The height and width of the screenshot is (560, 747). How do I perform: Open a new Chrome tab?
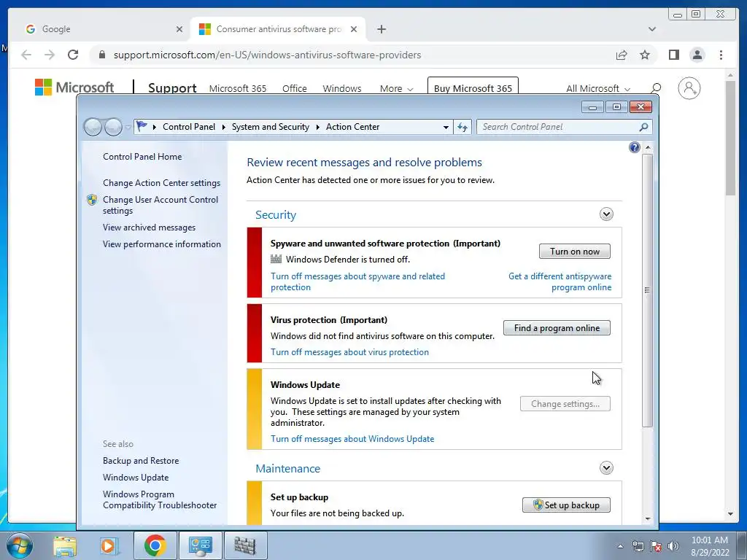(x=381, y=29)
